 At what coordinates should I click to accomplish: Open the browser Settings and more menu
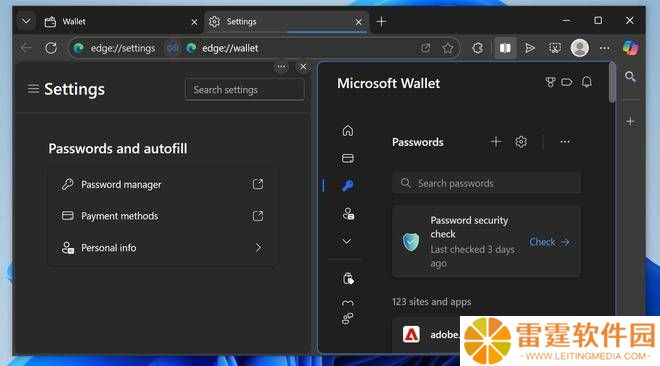605,48
